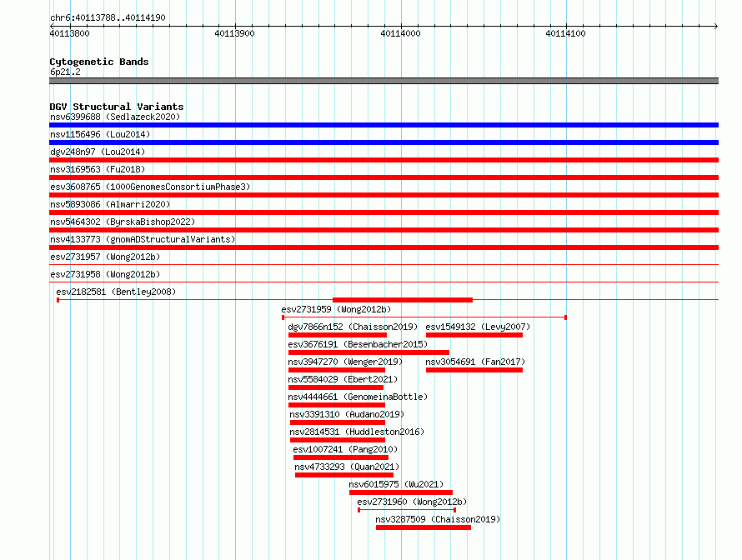Image resolution: width=742 pixels, height=560 pixels.
Task: Open nsv2814531 (Huddleston2016) label
Action: pos(357,432)
